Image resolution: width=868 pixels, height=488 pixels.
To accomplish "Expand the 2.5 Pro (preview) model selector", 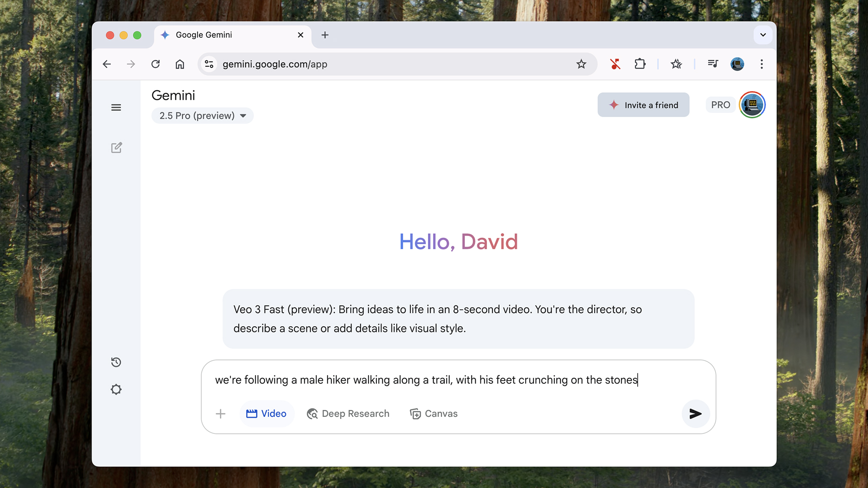I will 202,116.
